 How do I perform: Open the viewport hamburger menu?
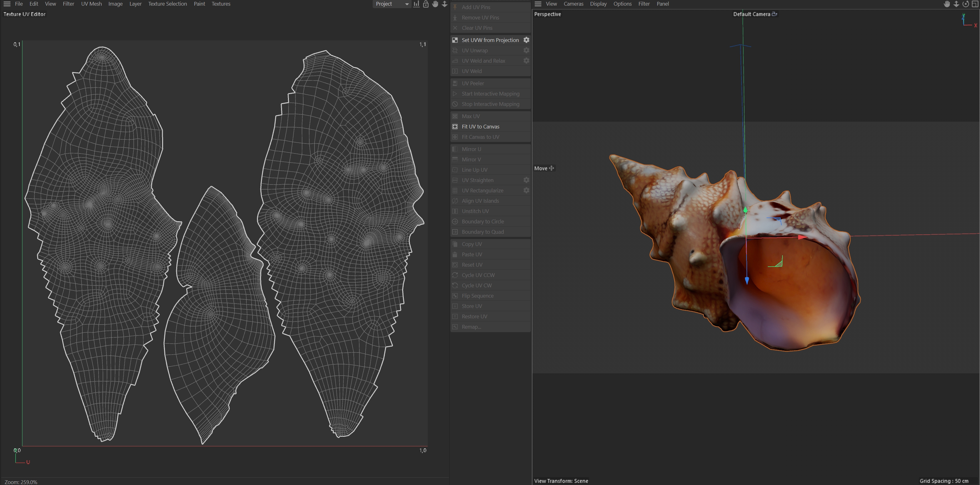pyautogui.click(x=538, y=4)
